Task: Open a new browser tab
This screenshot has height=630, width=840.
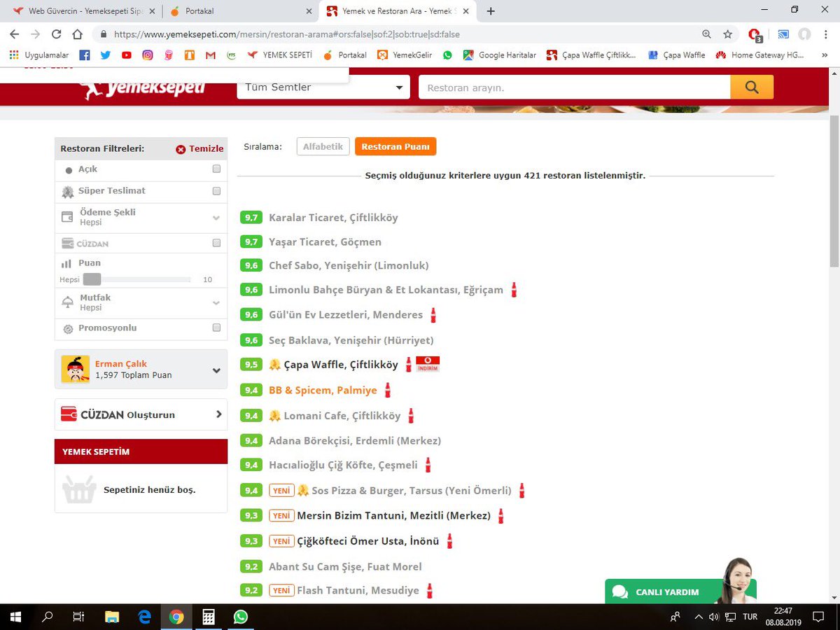Action: coord(491,11)
